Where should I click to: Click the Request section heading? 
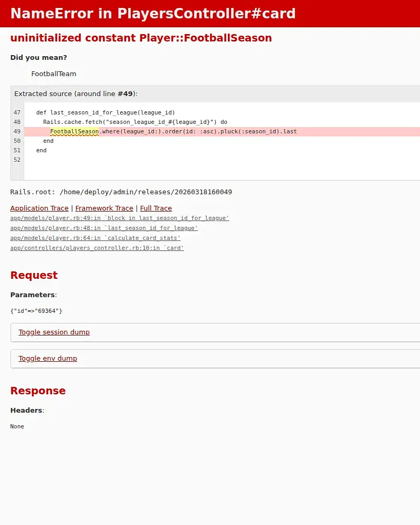click(34, 275)
